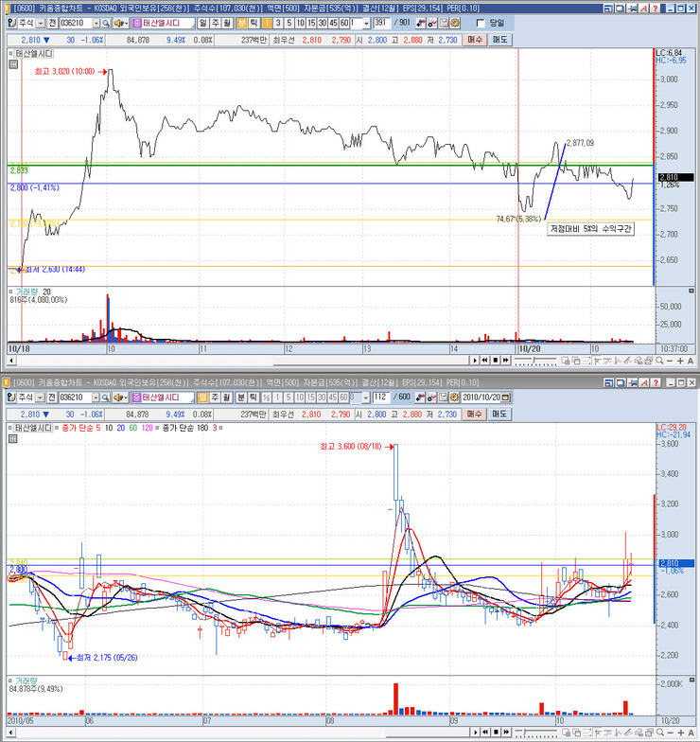This screenshot has height=742, width=700.
Task: Open chart settings gear in top chart
Action: tap(455, 23)
